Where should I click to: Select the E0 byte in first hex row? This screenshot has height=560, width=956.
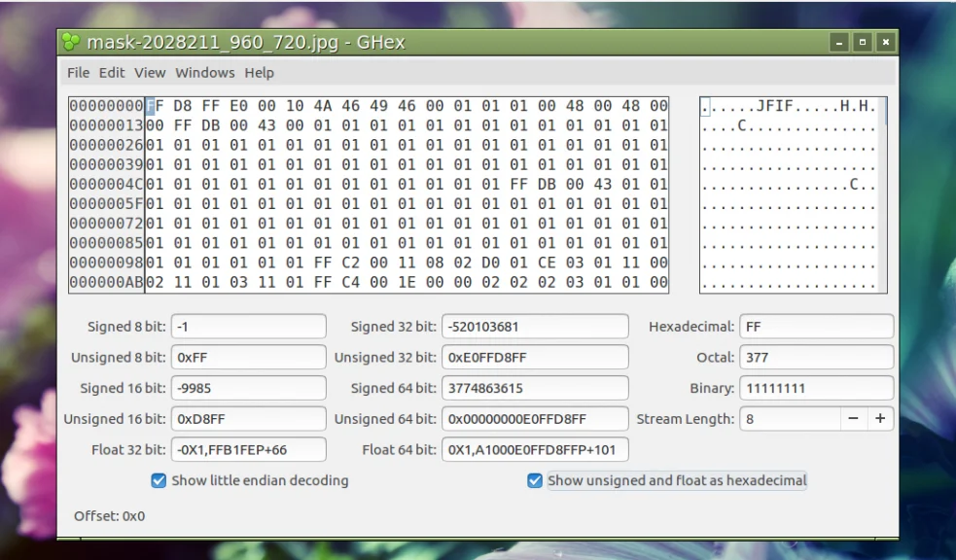point(238,106)
